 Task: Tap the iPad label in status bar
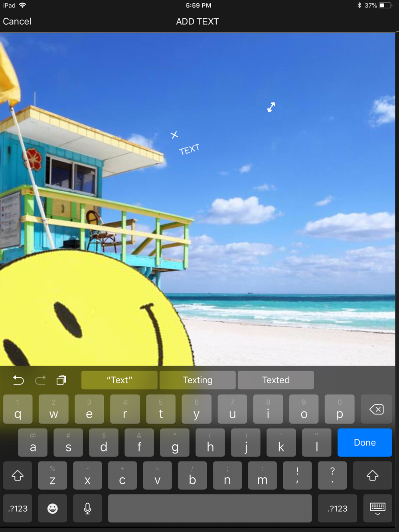pyautogui.click(x=9, y=5)
